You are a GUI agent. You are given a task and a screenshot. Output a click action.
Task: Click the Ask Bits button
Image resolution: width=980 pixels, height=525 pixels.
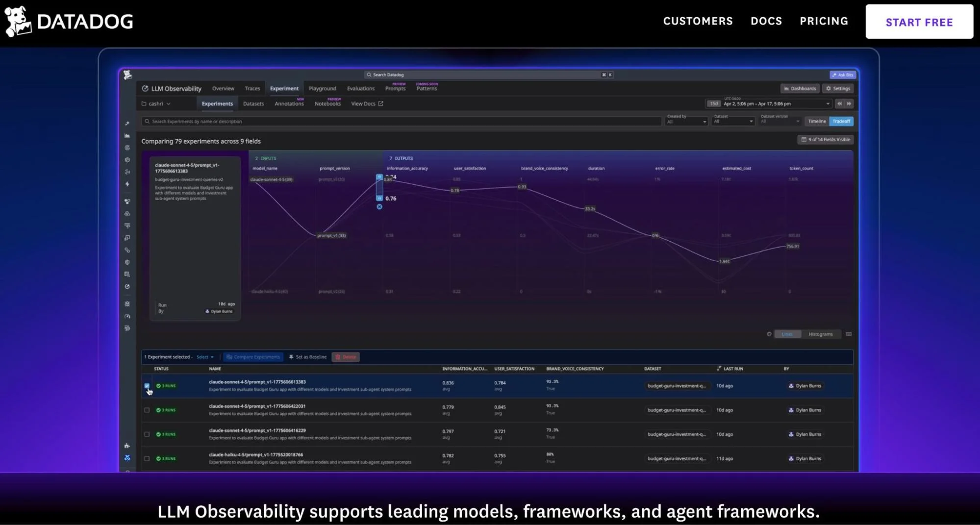tap(843, 75)
